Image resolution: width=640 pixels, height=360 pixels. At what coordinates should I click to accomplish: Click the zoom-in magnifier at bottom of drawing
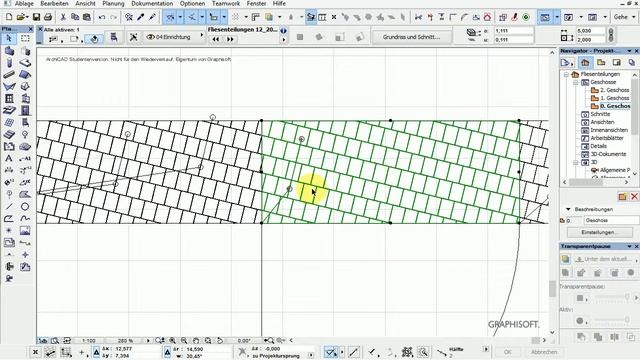(x=173, y=340)
